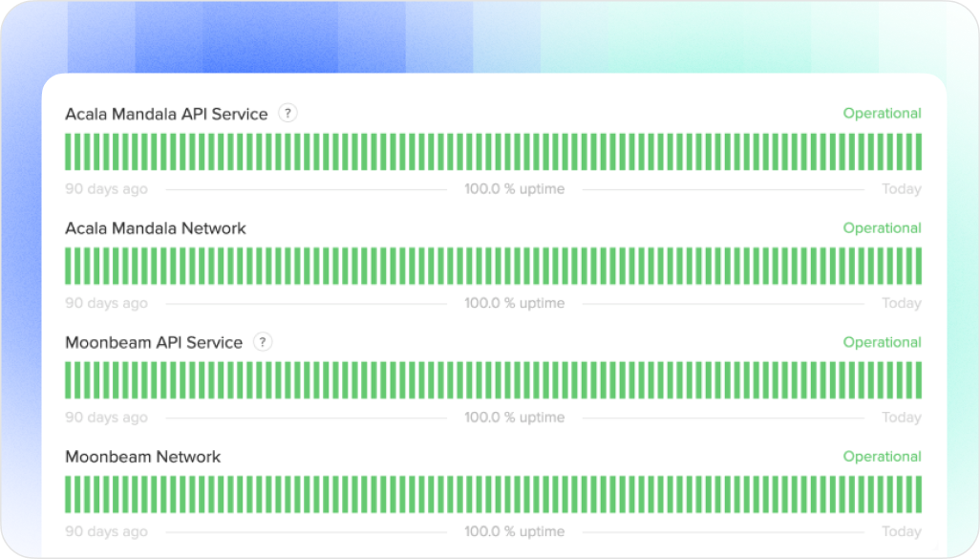Click 'Today' label under Acala Mandala API Service
The height and width of the screenshot is (559, 980).
click(902, 189)
